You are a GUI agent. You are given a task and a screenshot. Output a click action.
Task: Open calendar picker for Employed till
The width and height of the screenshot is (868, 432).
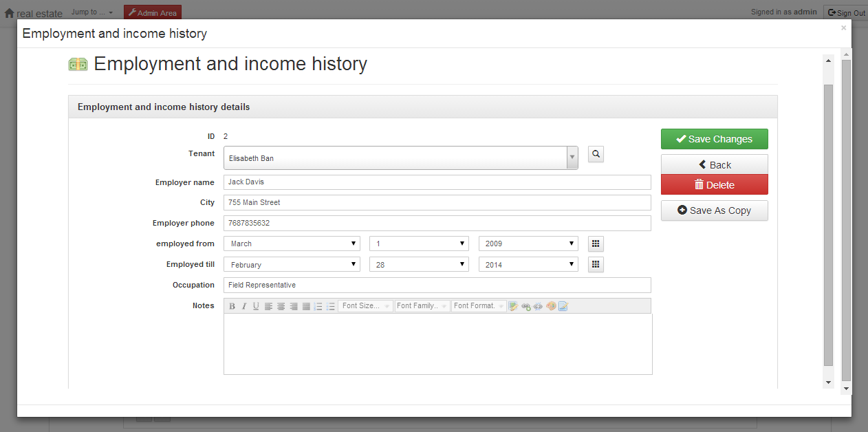(596, 264)
